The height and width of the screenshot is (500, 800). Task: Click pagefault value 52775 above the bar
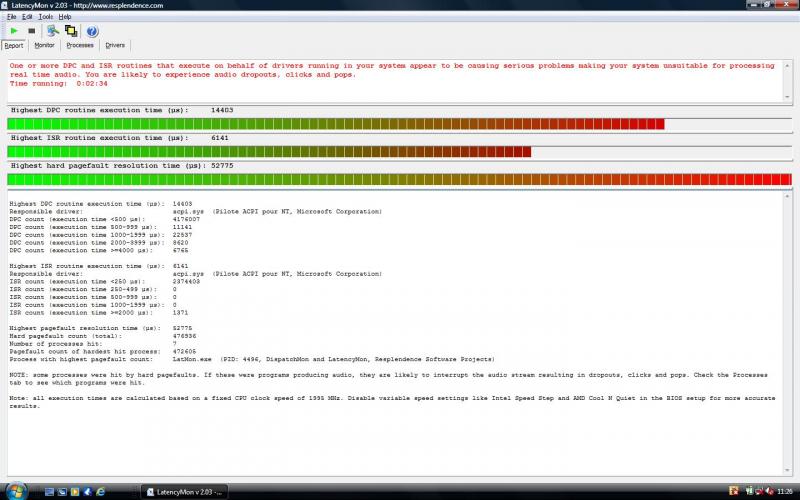222,165
